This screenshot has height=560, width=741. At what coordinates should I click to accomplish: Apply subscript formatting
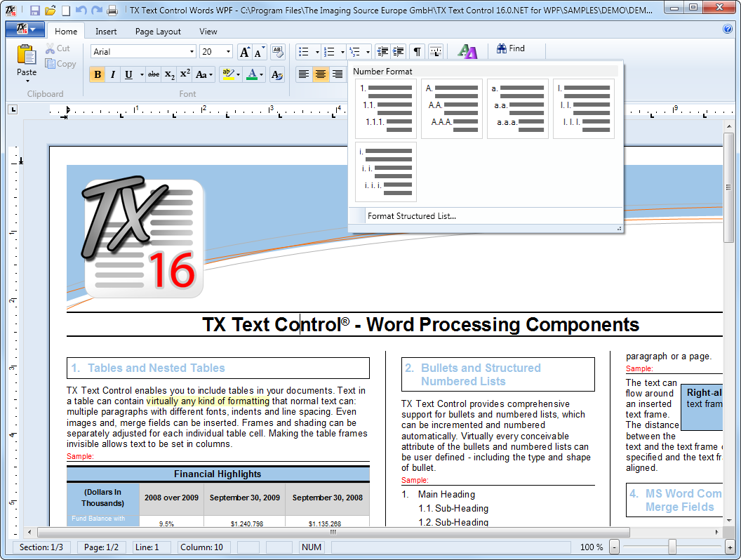(169, 74)
